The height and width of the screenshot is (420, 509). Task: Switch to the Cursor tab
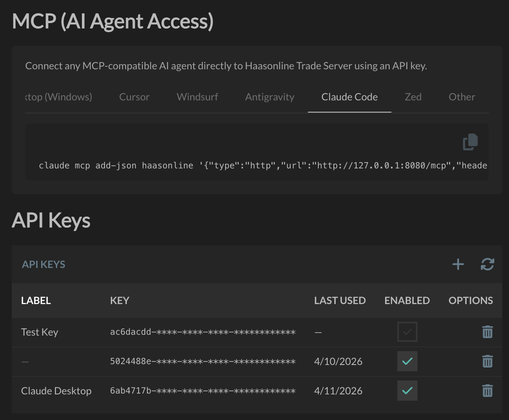tap(134, 97)
